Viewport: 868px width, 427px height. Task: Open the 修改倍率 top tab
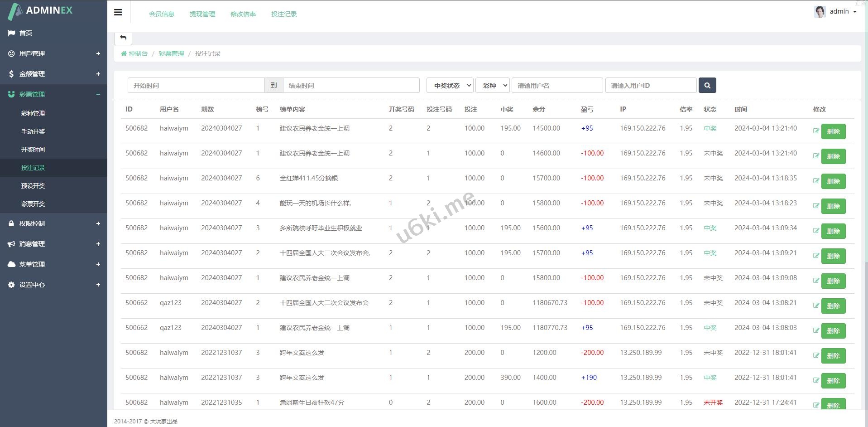point(243,14)
